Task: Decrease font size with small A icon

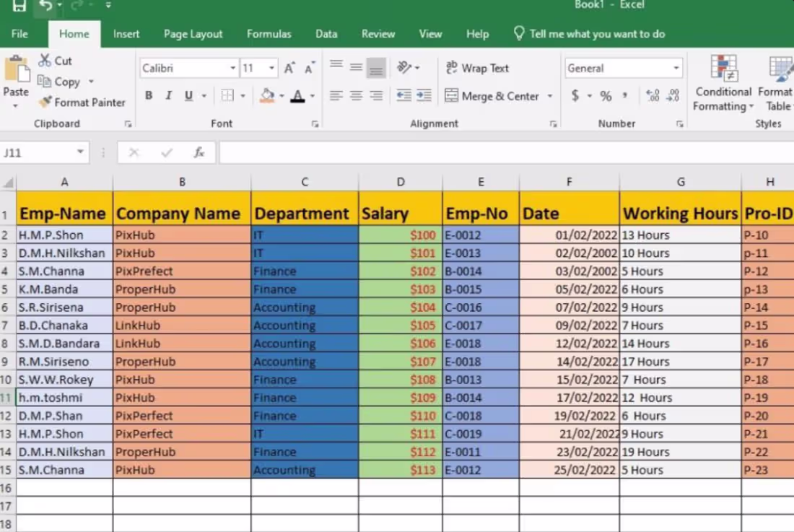Action: [x=310, y=68]
